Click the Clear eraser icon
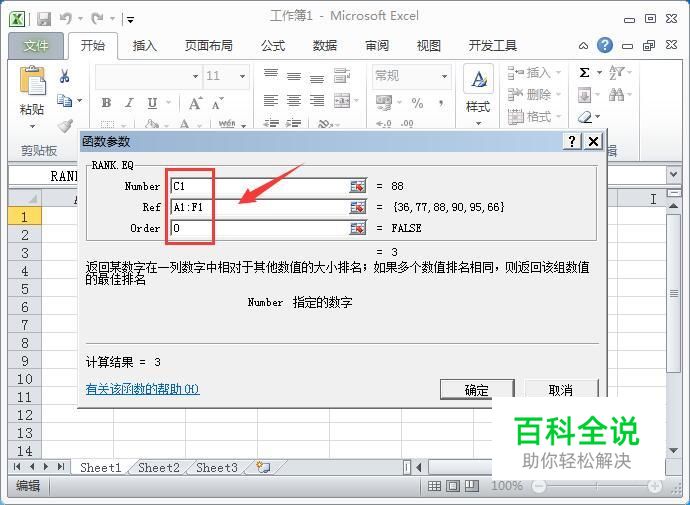This screenshot has width=690, height=505. (585, 117)
